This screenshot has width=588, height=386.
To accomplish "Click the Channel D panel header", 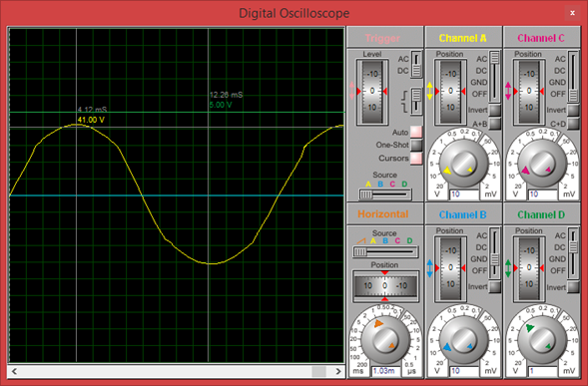I will click(542, 214).
